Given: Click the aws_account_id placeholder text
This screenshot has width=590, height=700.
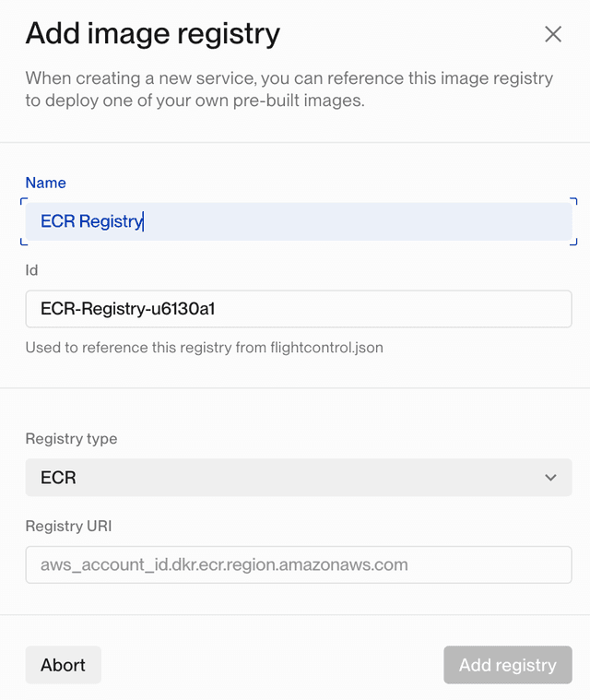Looking at the screenshot, I should [224, 564].
